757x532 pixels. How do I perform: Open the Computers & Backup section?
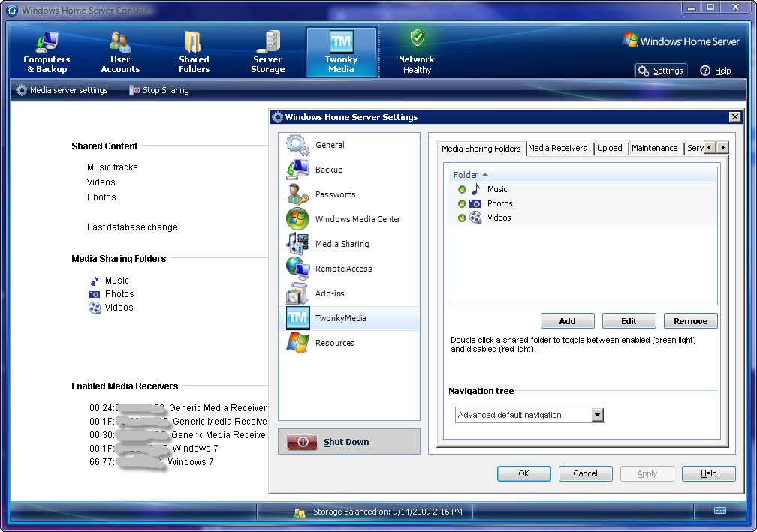pyautogui.click(x=47, y=53)
